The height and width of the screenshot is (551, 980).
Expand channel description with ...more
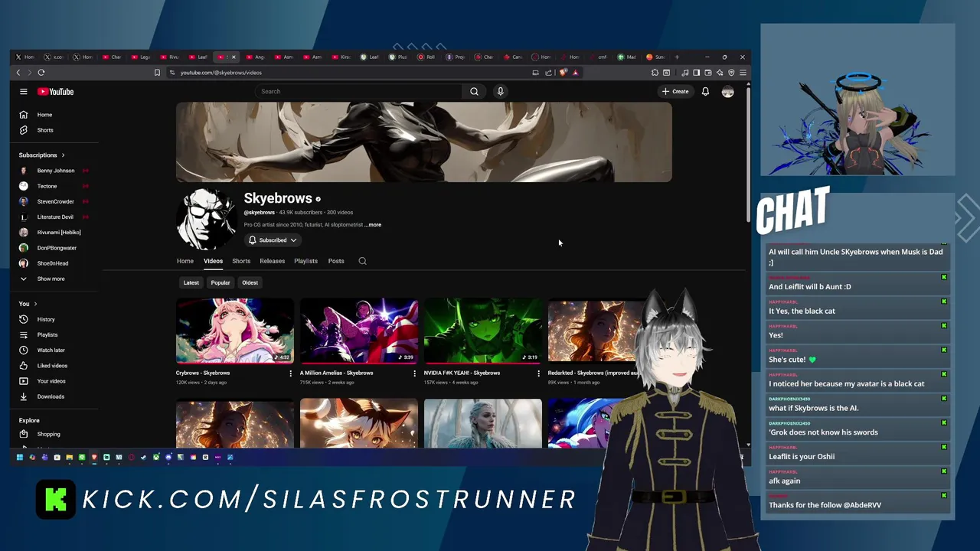[373, 225]
